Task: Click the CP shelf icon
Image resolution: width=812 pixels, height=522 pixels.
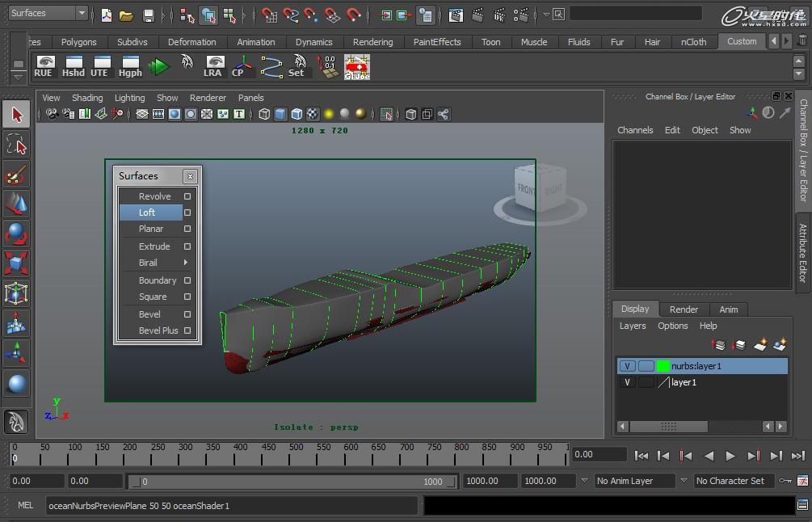Action: pos(240,66)
